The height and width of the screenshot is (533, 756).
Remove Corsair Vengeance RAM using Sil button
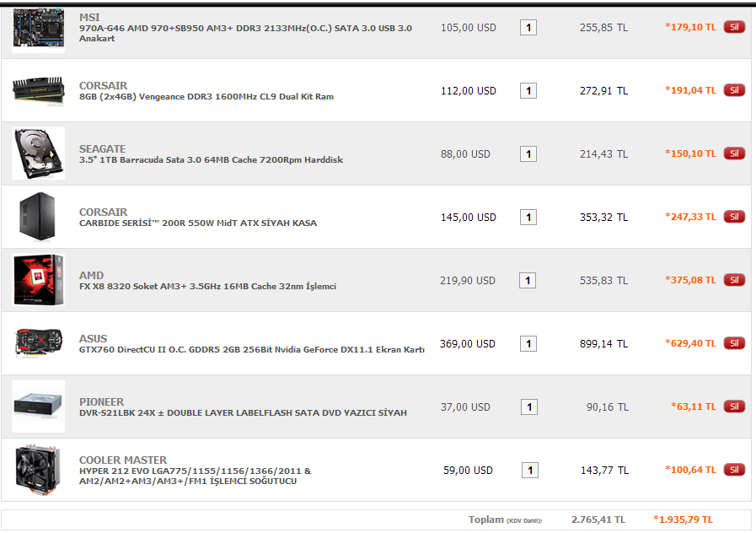[x=734, y=90]
